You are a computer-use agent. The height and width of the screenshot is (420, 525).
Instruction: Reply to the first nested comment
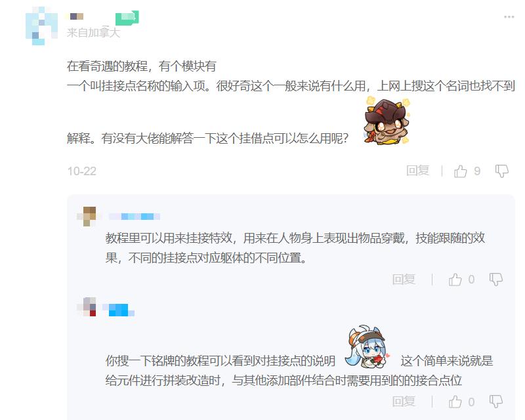pyautogui.click(x=404, y=280)
